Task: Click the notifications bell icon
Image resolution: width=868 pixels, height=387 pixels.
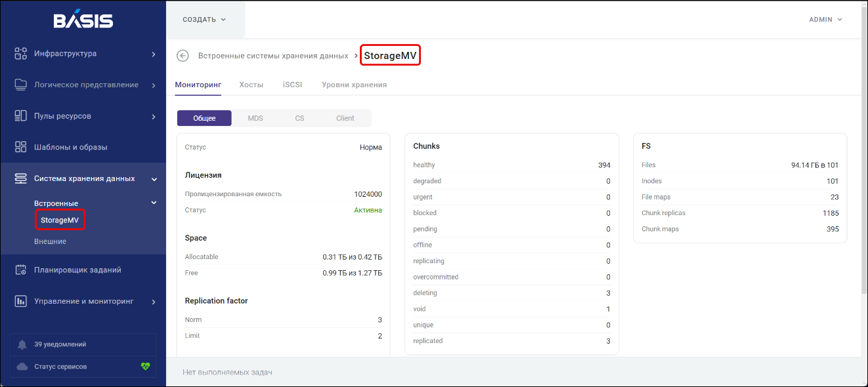Action: click(22, 344)
